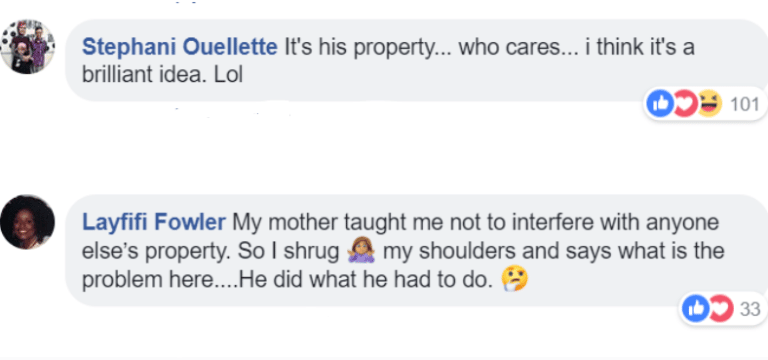Click the Haha laughing reaction on Stephani's comment
768x360 pixels.
(x=709, y=104)
